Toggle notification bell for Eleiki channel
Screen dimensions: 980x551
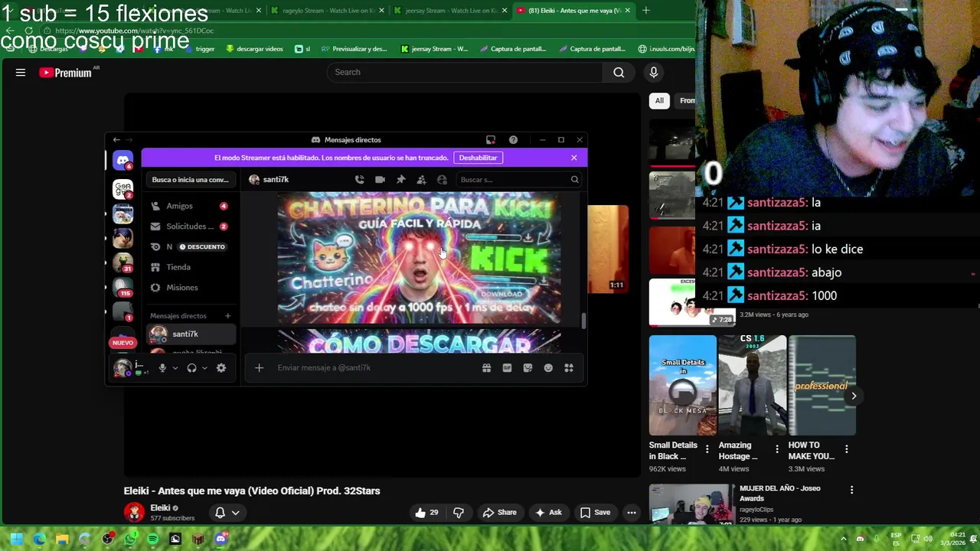[x=220, y=513]
